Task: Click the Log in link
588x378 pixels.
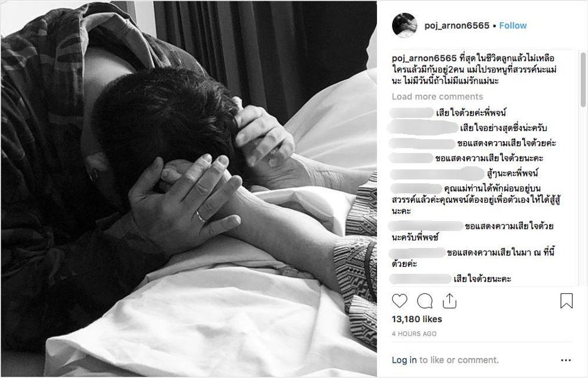Action: [404, 360]
